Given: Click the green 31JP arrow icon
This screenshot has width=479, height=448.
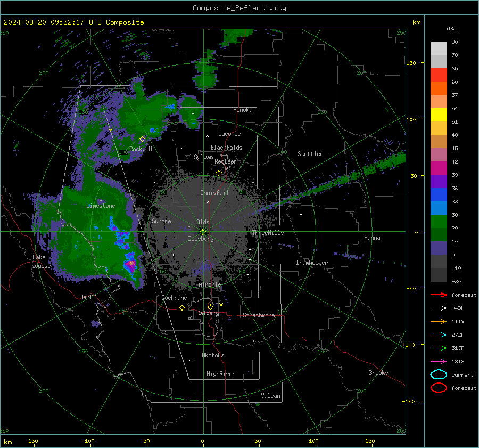Looking at the screenshot, I should coord(439,348).
